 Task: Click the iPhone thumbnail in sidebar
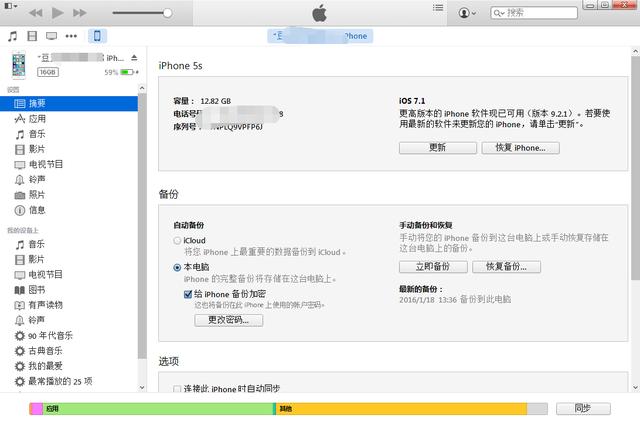(18, 65)
